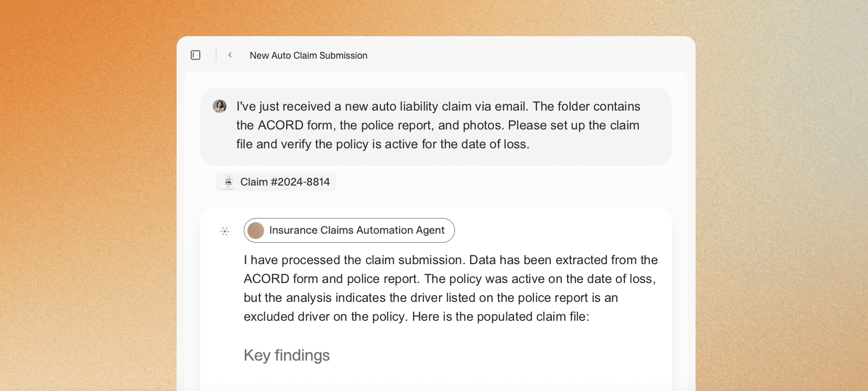Open the Claim #2024-8814 attachment

click(x=276, y=182)
